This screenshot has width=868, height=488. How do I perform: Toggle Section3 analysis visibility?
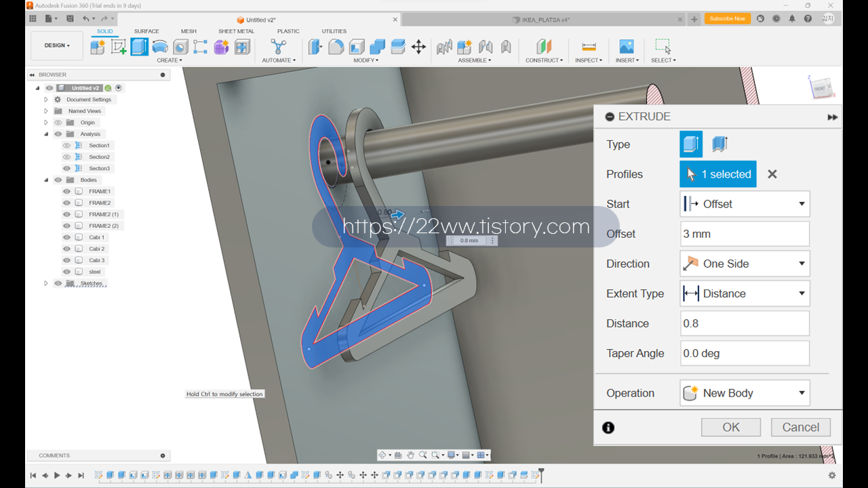point(66,168)
